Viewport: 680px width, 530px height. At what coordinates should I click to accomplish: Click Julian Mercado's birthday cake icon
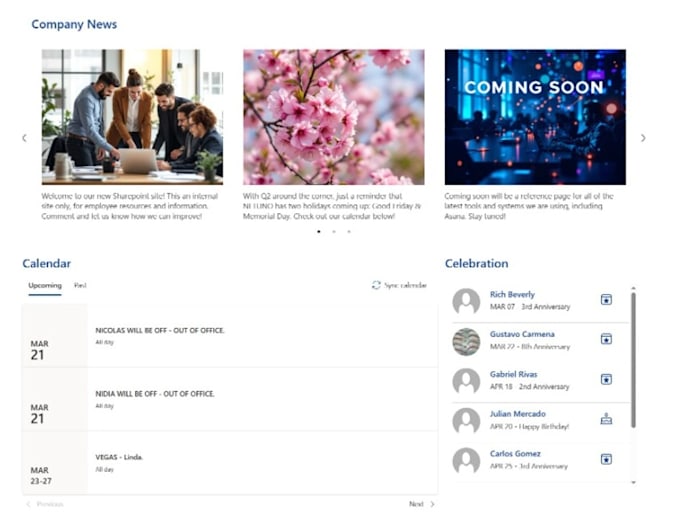click(606, 419)
